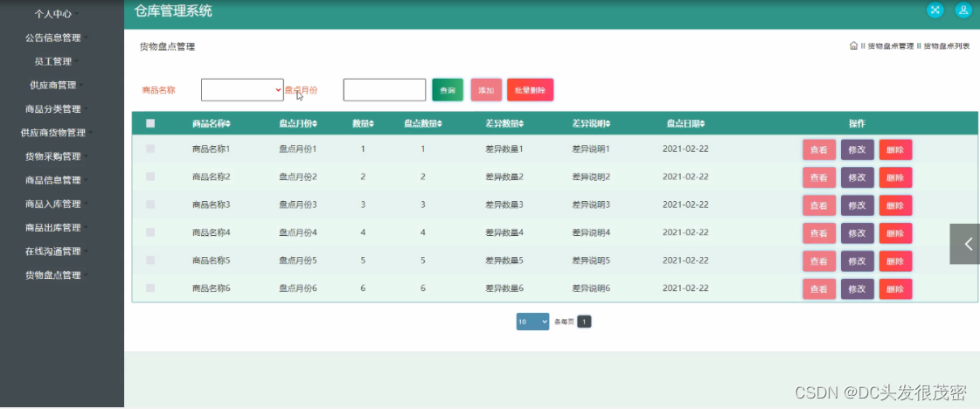Click 修改 for 商品名称2 row
The height and width of the screenshot is (409, 980).
pos(858,177)
